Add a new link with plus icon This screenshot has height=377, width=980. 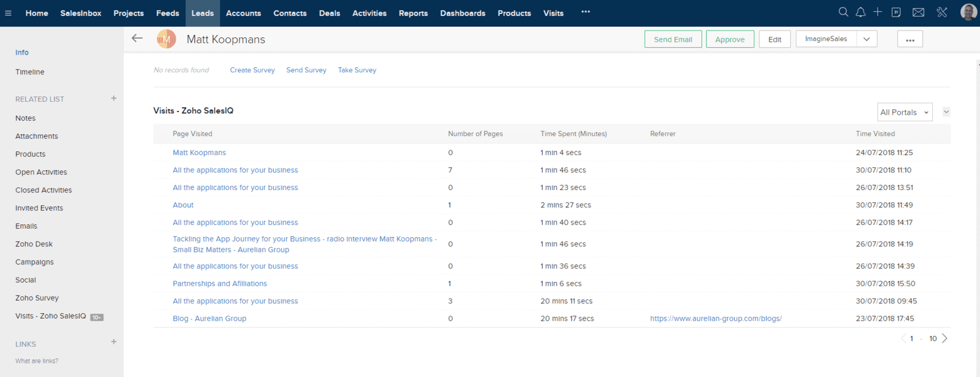point(113,341)
